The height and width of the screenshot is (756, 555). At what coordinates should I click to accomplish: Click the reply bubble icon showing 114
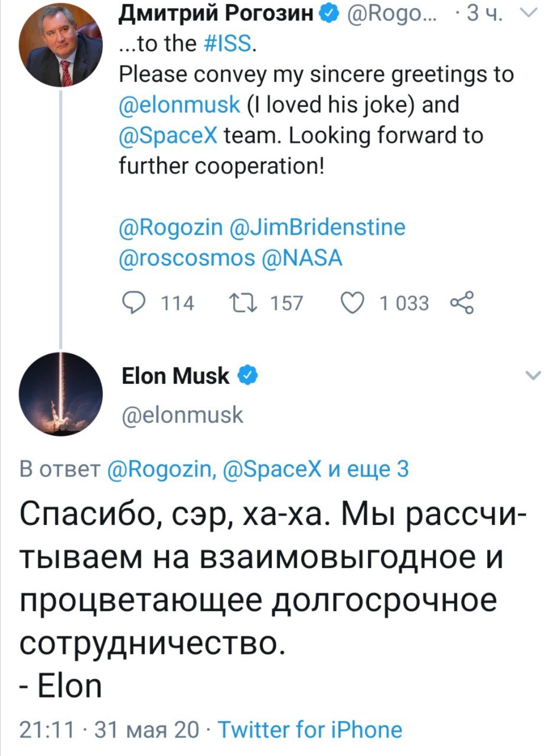pos(133,303)
